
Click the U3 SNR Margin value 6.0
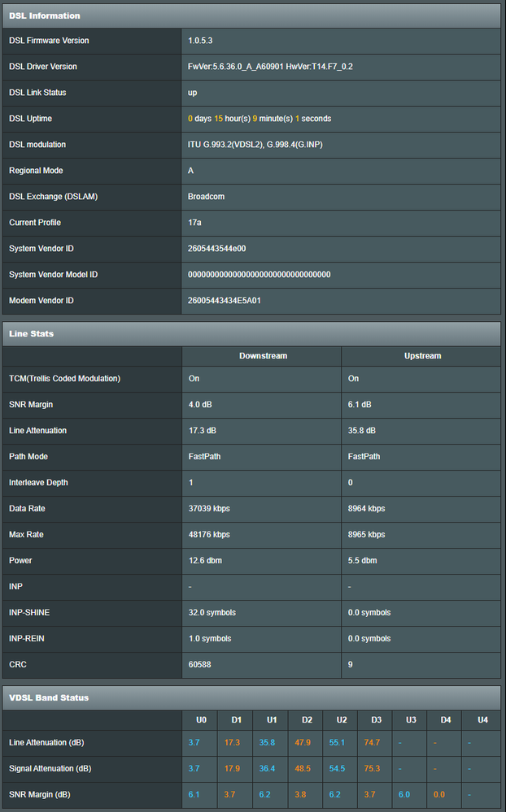pos(404,795)
